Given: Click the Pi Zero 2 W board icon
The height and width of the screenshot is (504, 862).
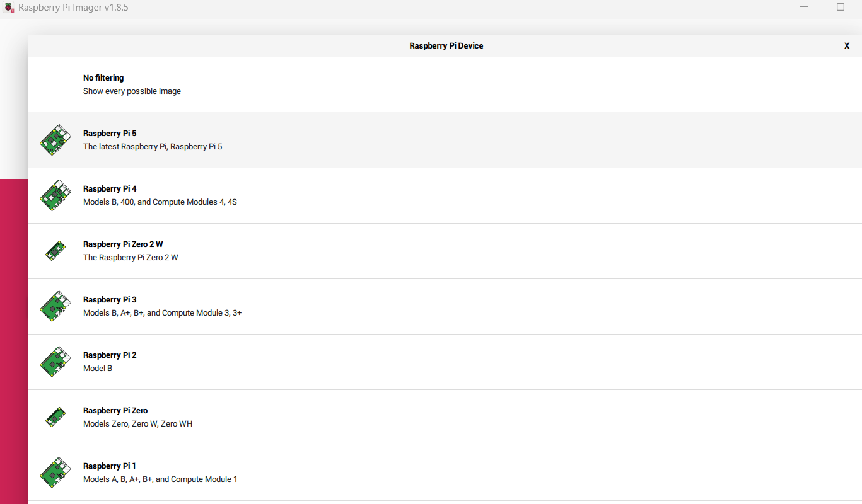Looking at the screenshot, I should [x=55, y=251].
